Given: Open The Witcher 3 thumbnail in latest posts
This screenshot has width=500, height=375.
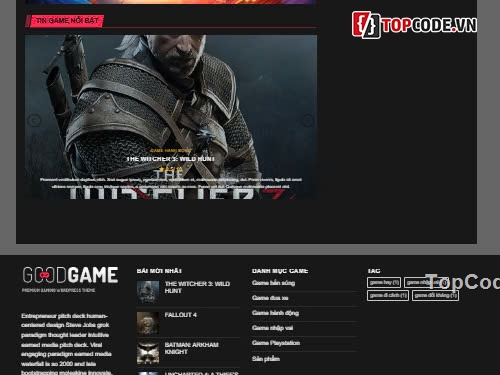Looking at the screenshot, I should [148, 292].
